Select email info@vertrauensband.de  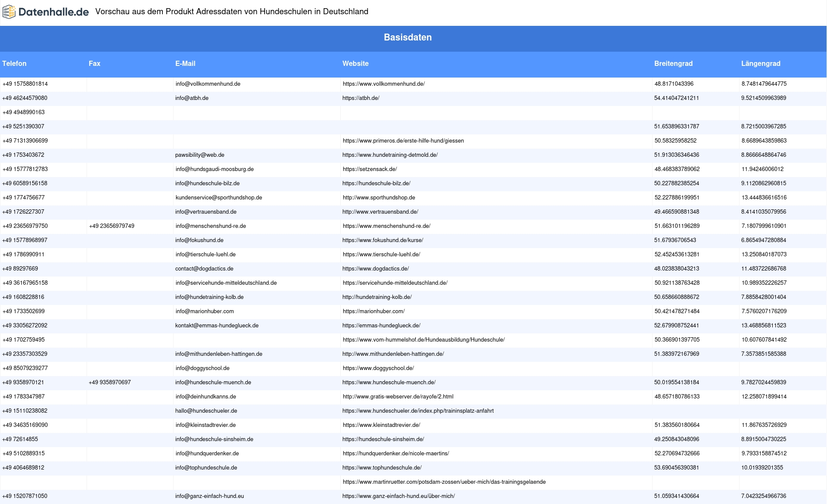206,212
